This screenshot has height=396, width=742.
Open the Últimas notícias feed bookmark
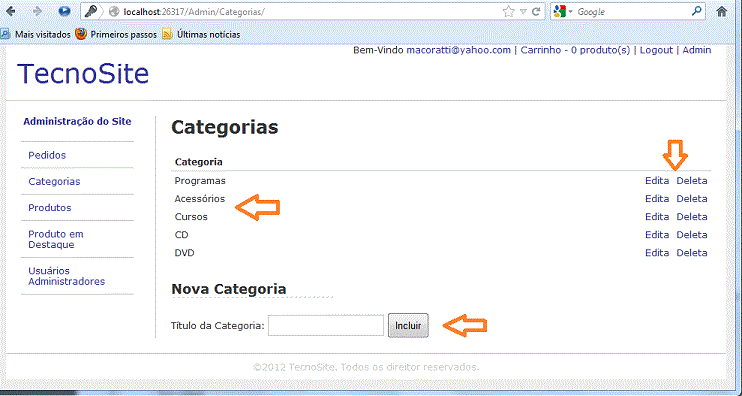(201, 34)
